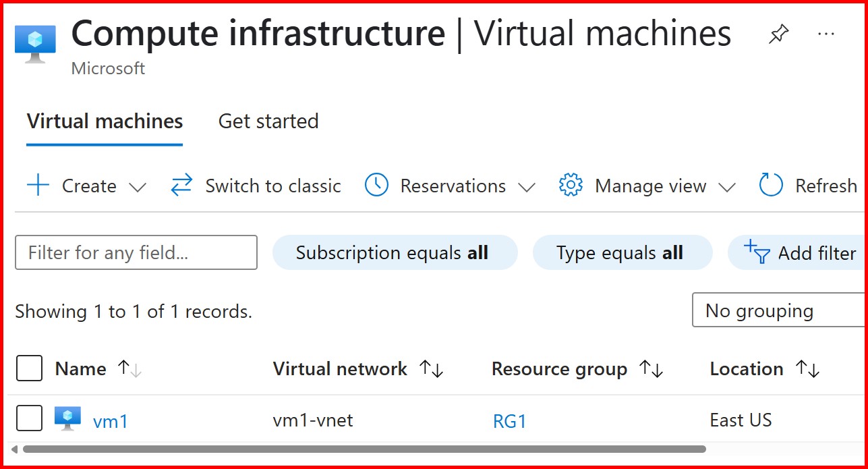Viewport: 868px width, 469px height.
Task: Sort by Resource group column arrows
Action: click(x=652, y=369)
